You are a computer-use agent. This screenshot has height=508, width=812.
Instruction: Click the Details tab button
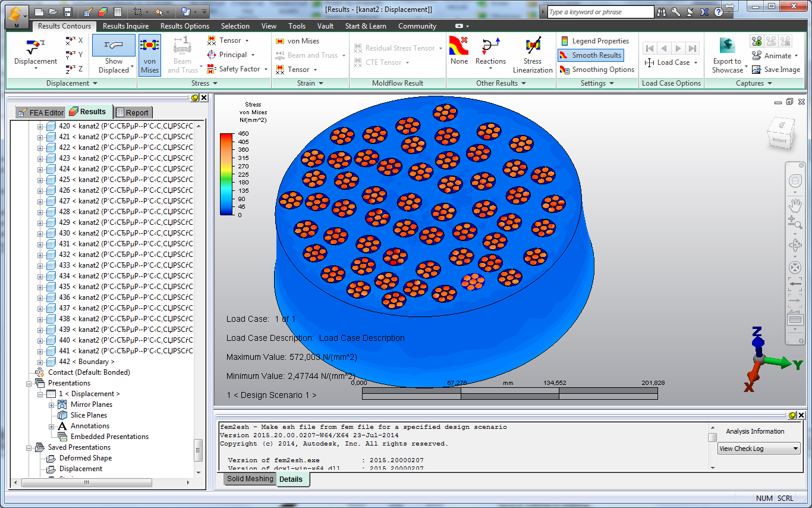[x=291, y=479]
